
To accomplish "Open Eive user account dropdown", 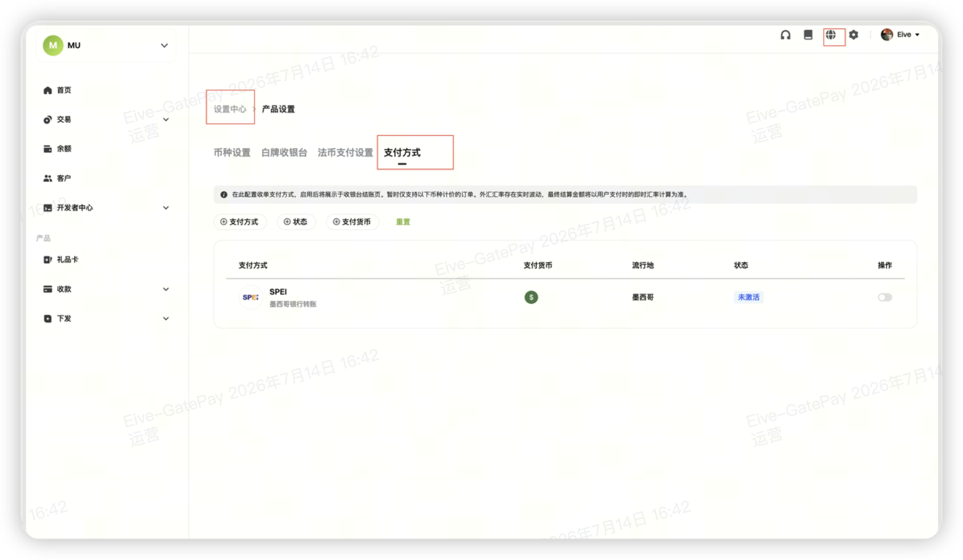I will tap(900, 35).
